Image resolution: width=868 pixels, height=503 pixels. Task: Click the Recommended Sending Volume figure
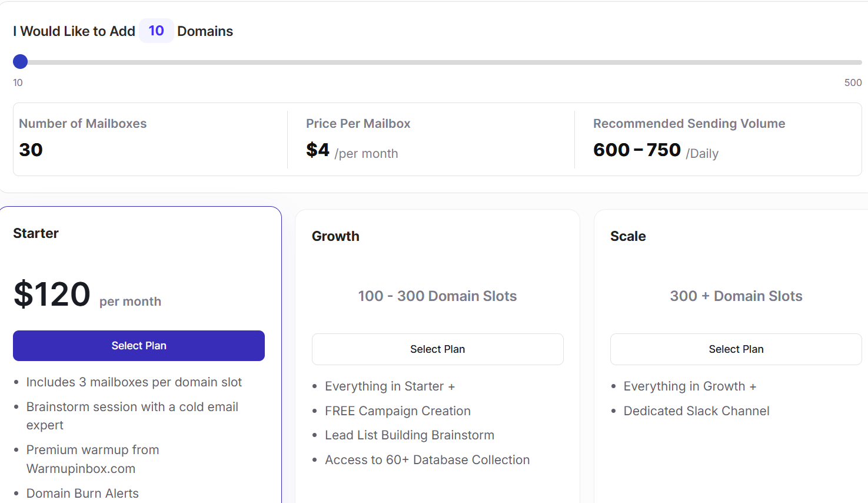coord(637,149)
